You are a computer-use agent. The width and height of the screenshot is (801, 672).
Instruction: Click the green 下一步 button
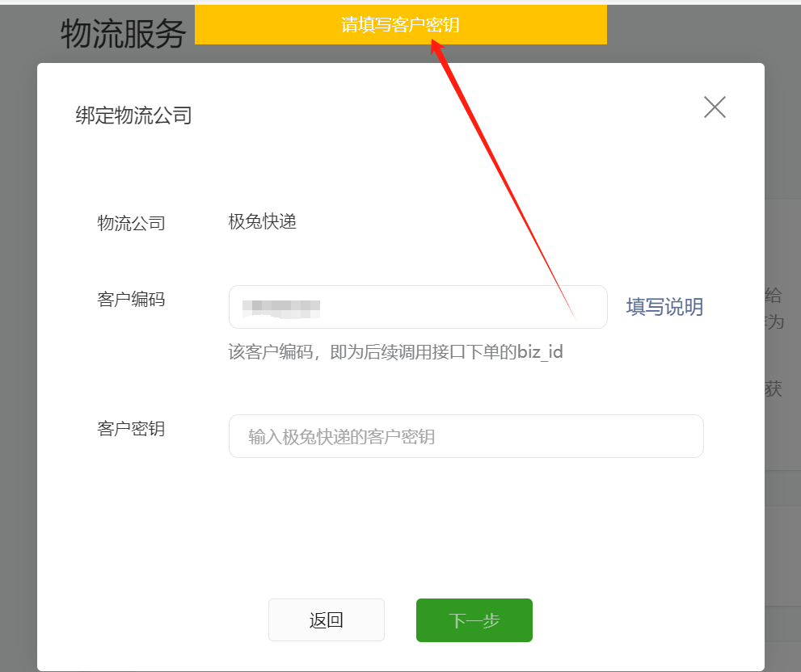tap(474, 620)
